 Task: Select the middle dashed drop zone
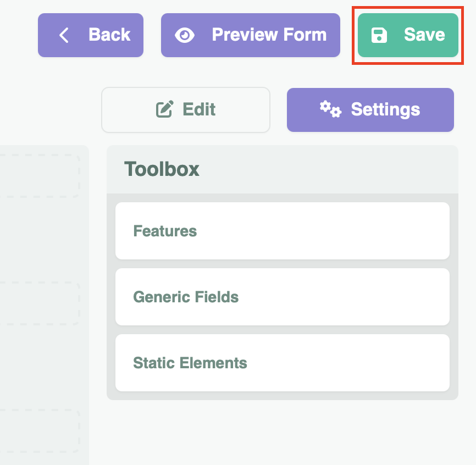point(38,302)
